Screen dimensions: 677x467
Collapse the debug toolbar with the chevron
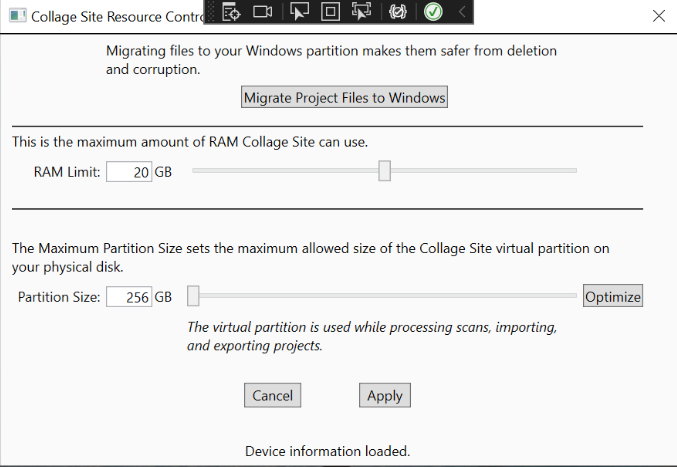[461, 12]
